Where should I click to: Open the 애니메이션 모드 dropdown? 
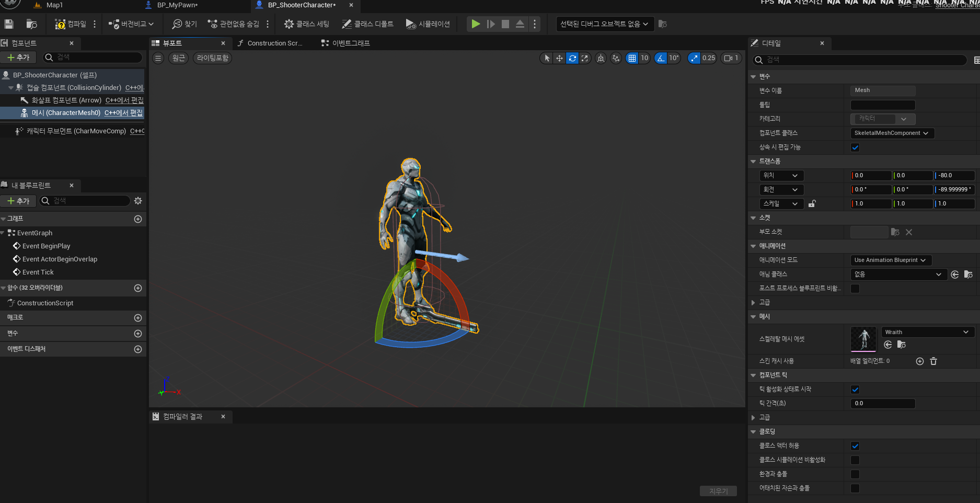click(x=891, y=260)
